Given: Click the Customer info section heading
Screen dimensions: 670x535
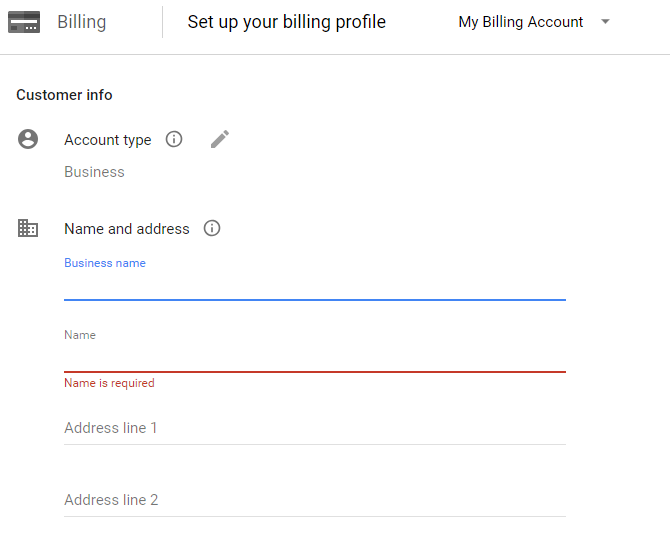Looking at the screenshot, I should tap(64, 95).
